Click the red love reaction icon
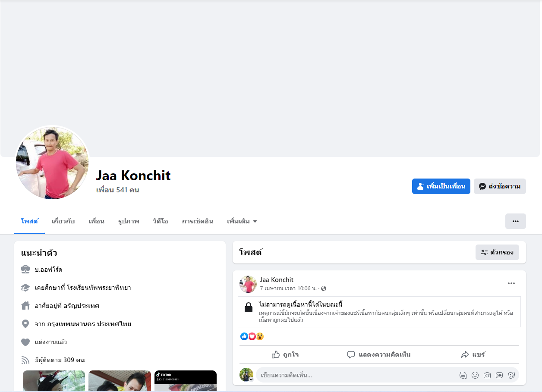Viewport: 542px width, 392px height. click(252, 336)
